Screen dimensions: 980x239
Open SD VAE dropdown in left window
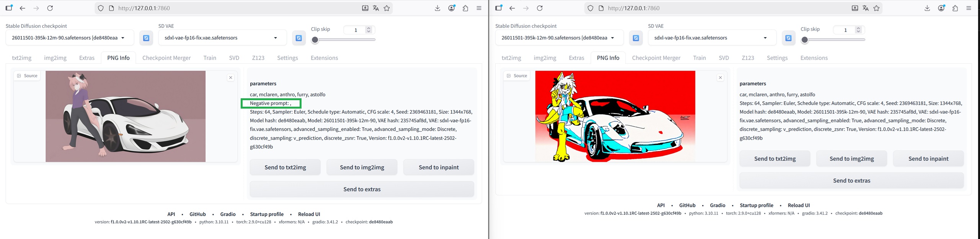222,38
